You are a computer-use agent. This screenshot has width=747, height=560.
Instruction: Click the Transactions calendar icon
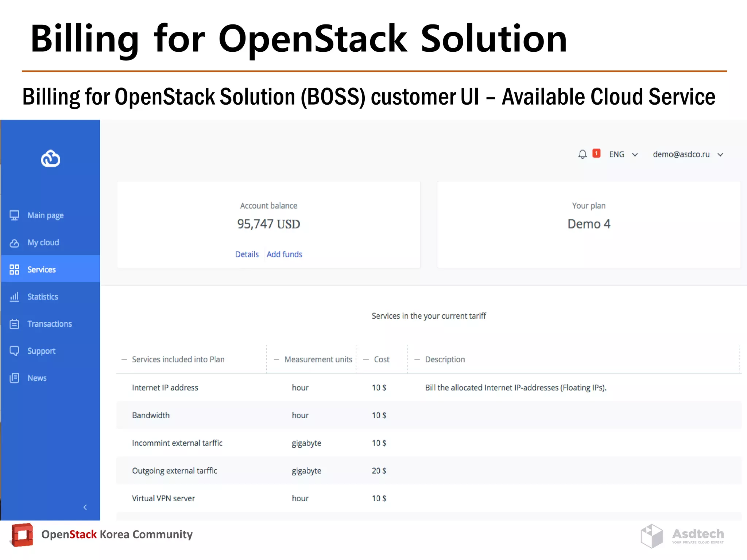pos(14,324)
